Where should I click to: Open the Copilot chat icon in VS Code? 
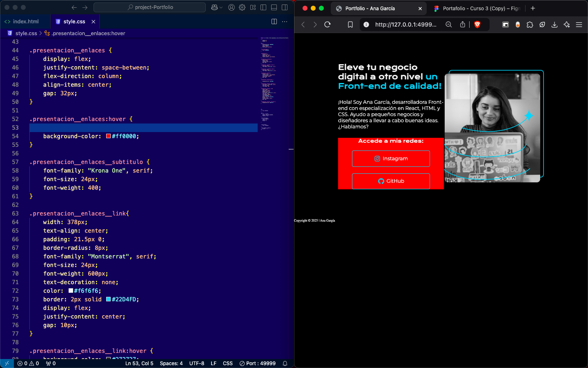click(x=214, y=7)
